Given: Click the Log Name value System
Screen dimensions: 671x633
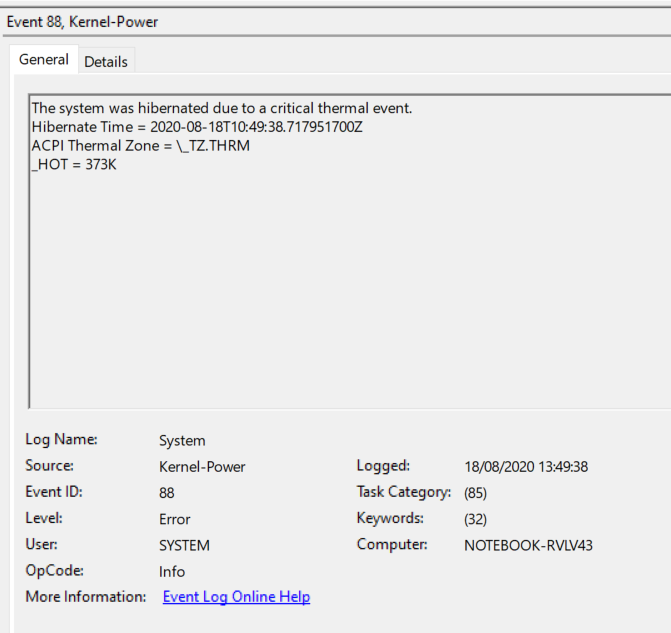Looking at the screenshot, I should (182, 441).
